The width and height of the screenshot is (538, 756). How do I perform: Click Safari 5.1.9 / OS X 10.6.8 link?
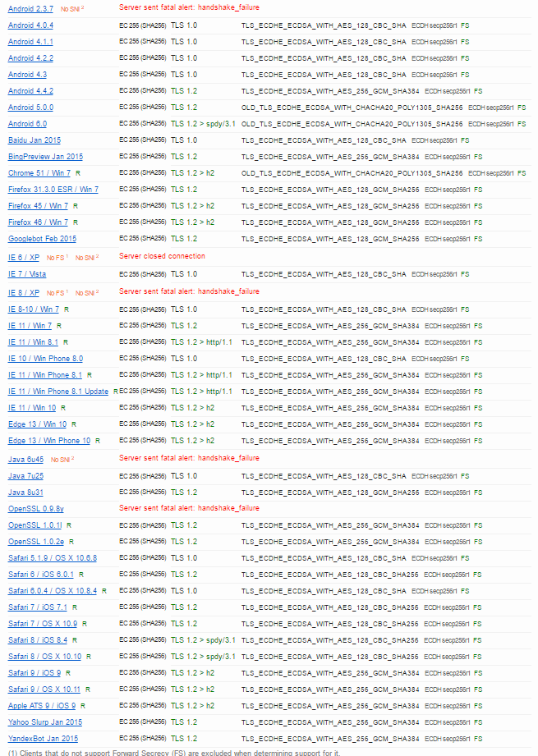(x=52, y=558)
